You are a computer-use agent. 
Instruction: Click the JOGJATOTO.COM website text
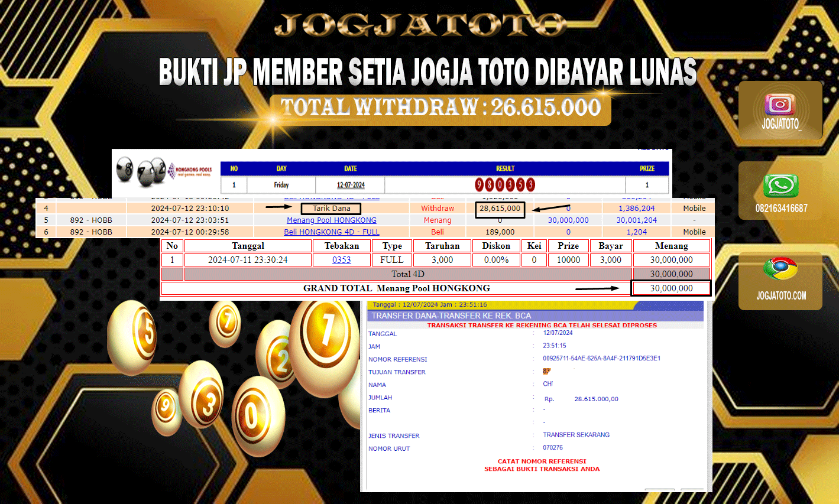(x=781, y=295)
